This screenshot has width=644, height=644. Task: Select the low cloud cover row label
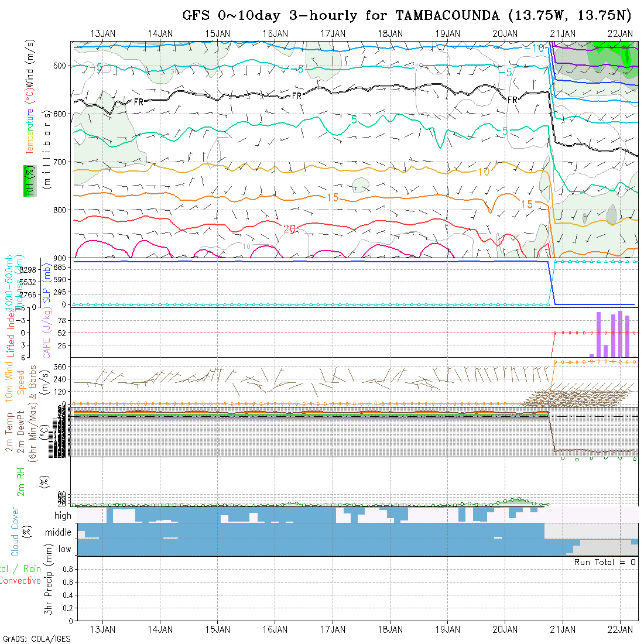click(x=64, y=549)
